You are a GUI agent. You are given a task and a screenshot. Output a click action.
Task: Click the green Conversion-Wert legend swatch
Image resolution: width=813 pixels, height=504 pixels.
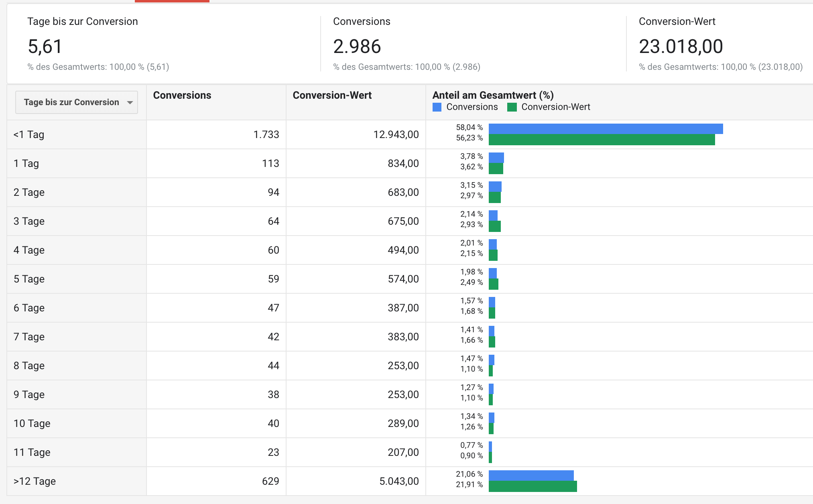512,107
